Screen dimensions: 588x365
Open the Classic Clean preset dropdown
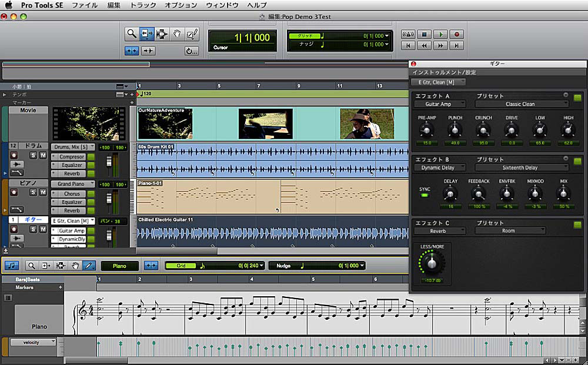522,103
